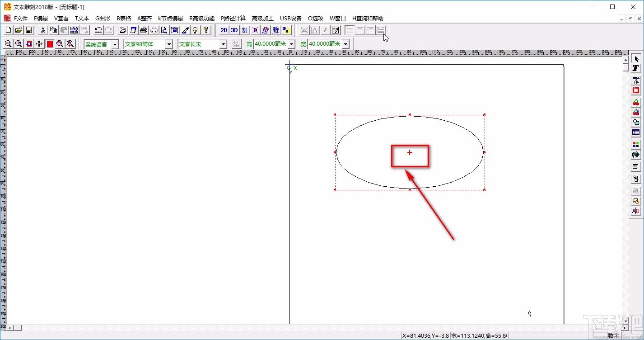
Task: Toggle left text alignment
Action: point(350,30)
